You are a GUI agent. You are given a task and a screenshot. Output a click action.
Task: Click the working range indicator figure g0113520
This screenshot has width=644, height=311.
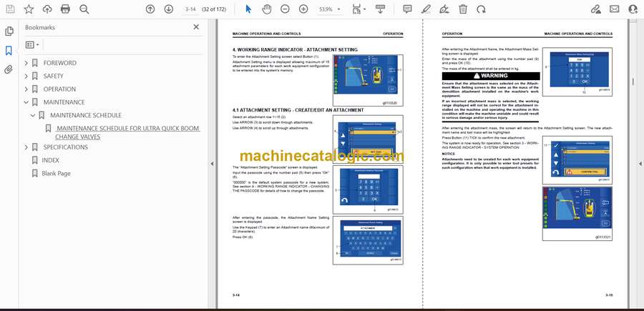pyautogui.click(x=368, y=80)
